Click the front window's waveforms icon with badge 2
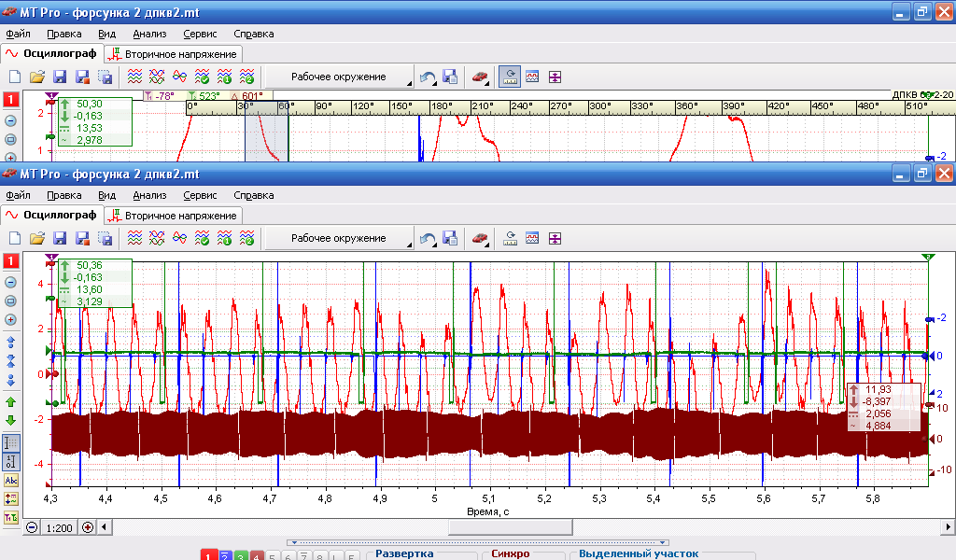 (246, 238)
